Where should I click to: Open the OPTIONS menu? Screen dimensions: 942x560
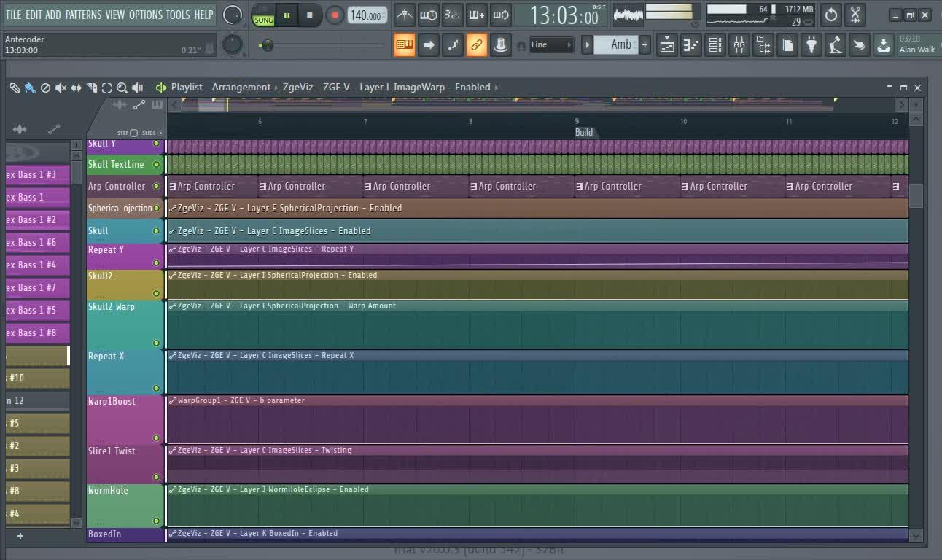click(146, 15)
